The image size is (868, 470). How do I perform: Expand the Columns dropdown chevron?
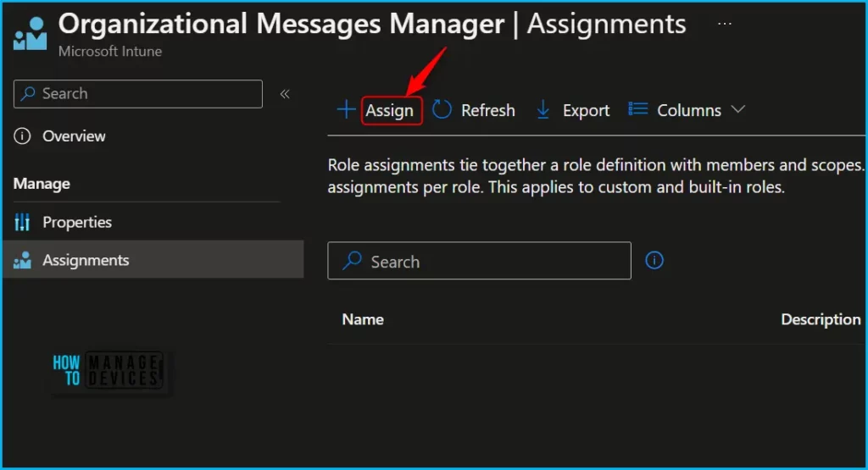pos(738,109)
